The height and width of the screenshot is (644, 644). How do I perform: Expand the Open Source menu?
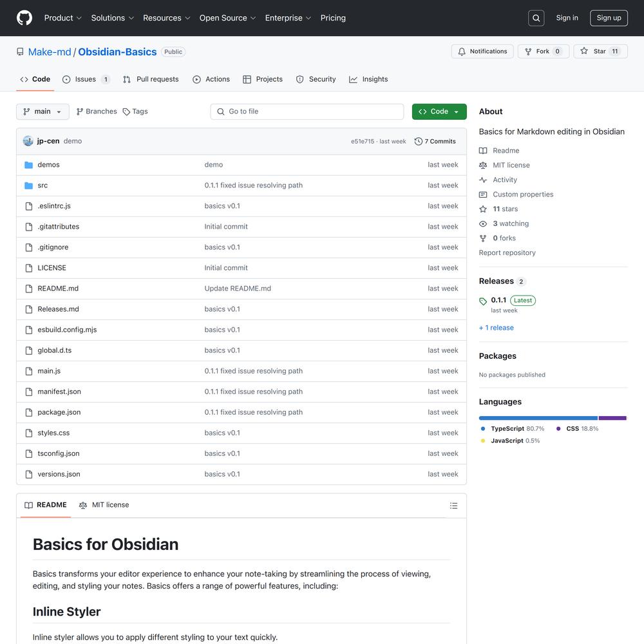[227, 18]
